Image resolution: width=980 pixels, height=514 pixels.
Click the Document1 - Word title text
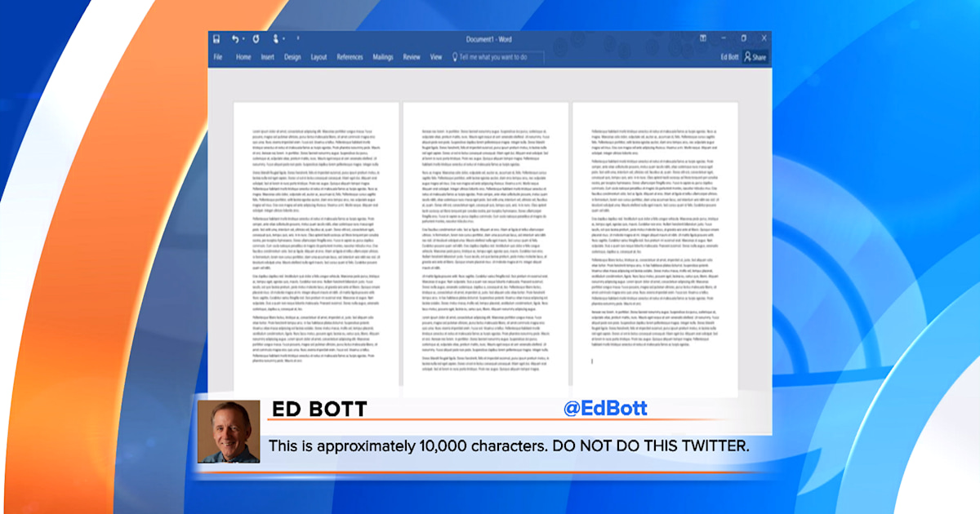click(x=488, y=39)
